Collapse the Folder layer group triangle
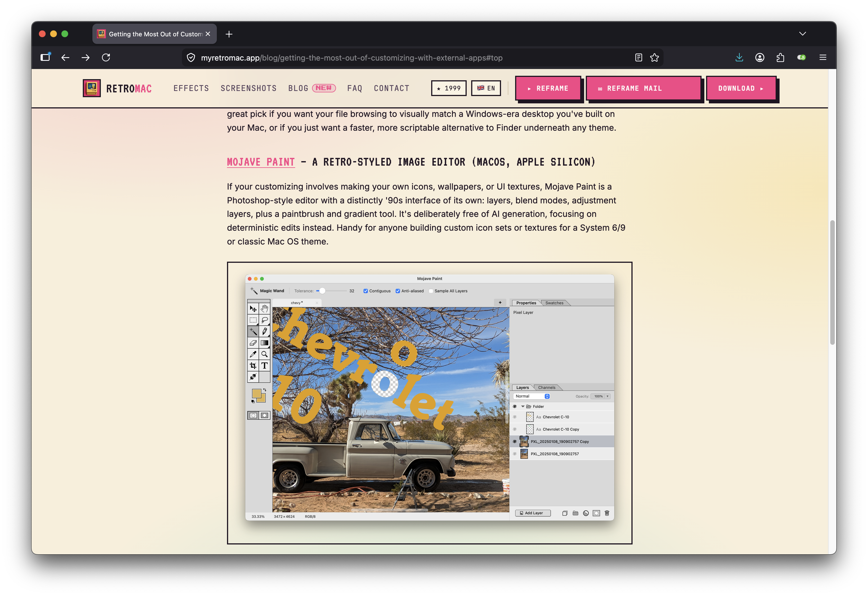The width and height of the screenshot is (868, 596). click(522, 406)
